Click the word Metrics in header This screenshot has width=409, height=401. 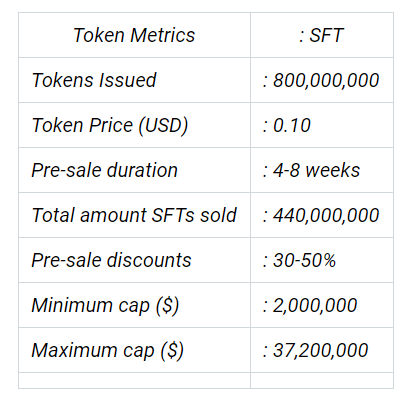pyautogui.click(x=163, y=35)
